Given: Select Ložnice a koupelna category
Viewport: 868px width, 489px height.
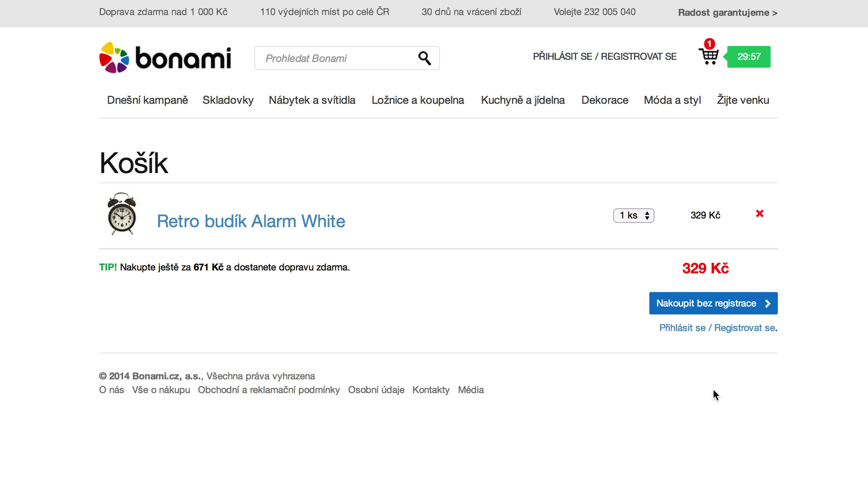Looking at the screenshot, I should click(418, 100).
